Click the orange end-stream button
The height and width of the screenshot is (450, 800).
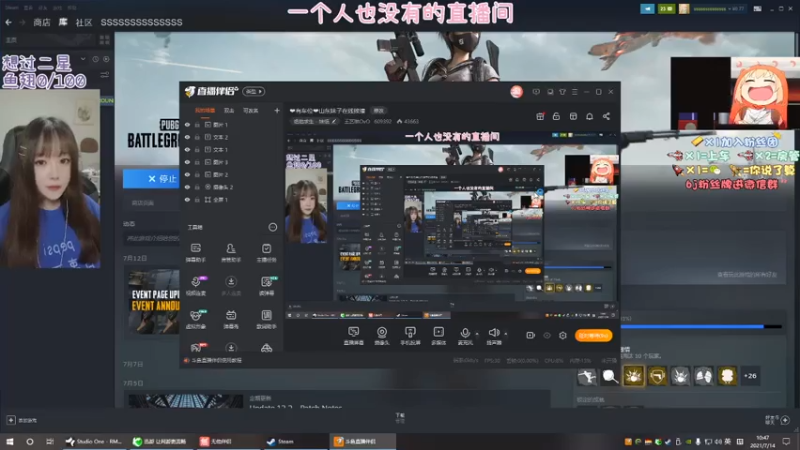593,335
